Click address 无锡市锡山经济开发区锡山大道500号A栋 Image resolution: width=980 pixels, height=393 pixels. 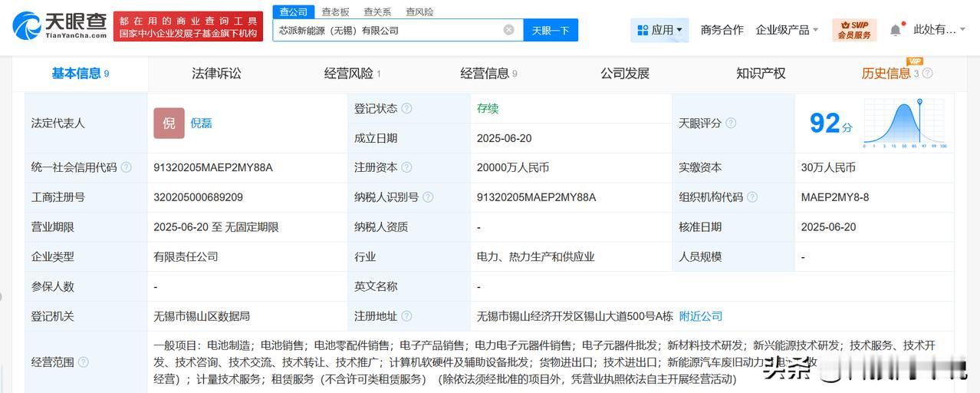[x=575, y=316]
